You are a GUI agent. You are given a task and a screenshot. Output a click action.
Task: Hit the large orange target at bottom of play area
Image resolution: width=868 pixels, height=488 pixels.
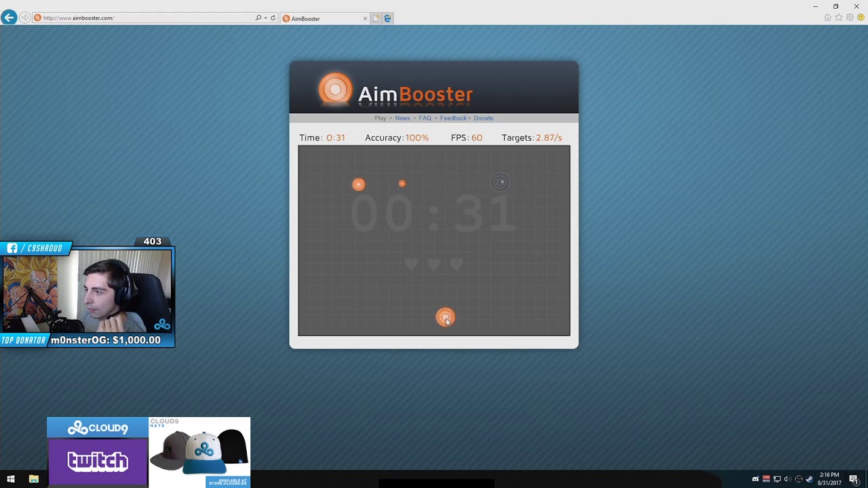tap(446, 317)
